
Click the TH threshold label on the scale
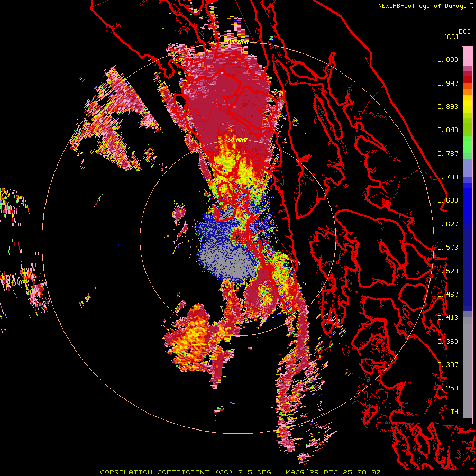pyautogui.click(x=454, y=412)
